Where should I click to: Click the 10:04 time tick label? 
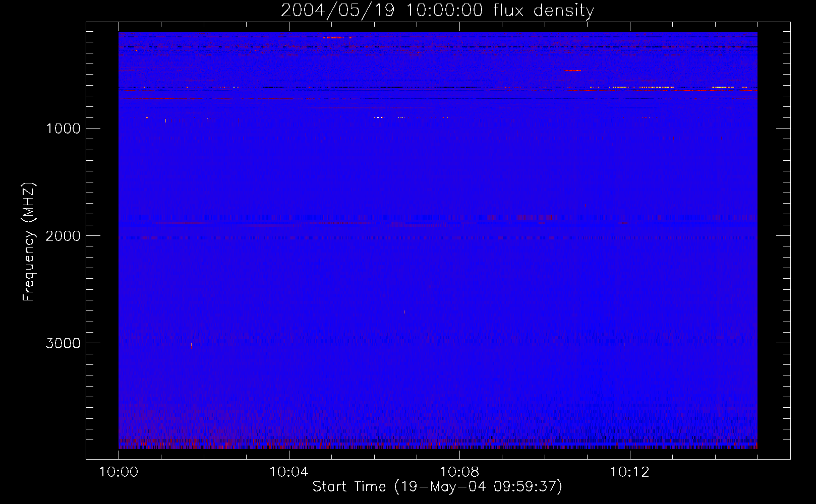289,472
